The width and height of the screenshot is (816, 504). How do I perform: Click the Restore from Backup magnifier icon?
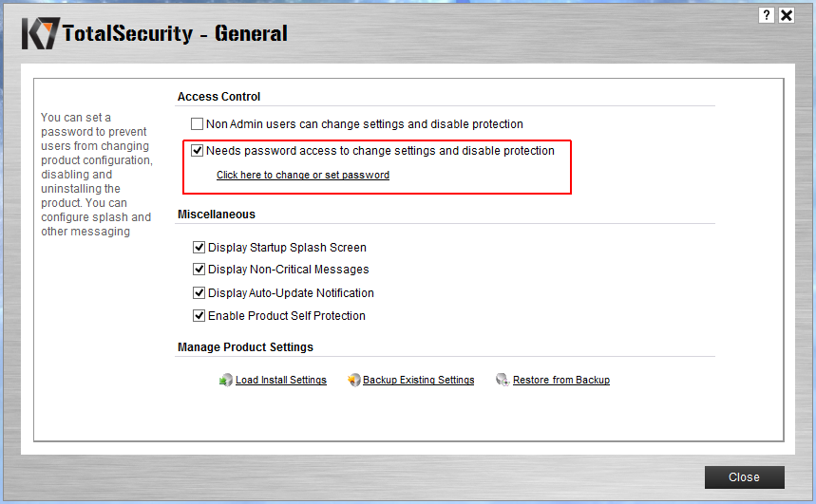coord(503,380)
